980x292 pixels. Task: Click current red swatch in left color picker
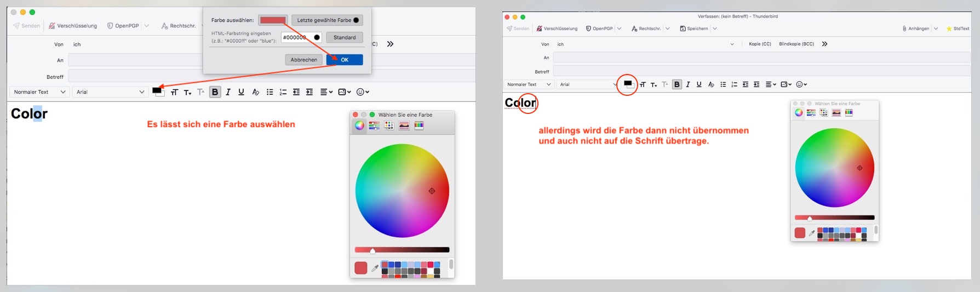coord(360,268)
